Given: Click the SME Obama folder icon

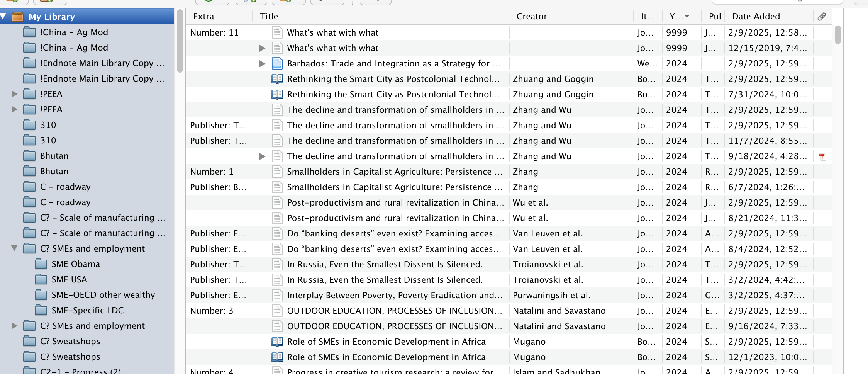Looking at the screenshot, I should pos(41,264).
